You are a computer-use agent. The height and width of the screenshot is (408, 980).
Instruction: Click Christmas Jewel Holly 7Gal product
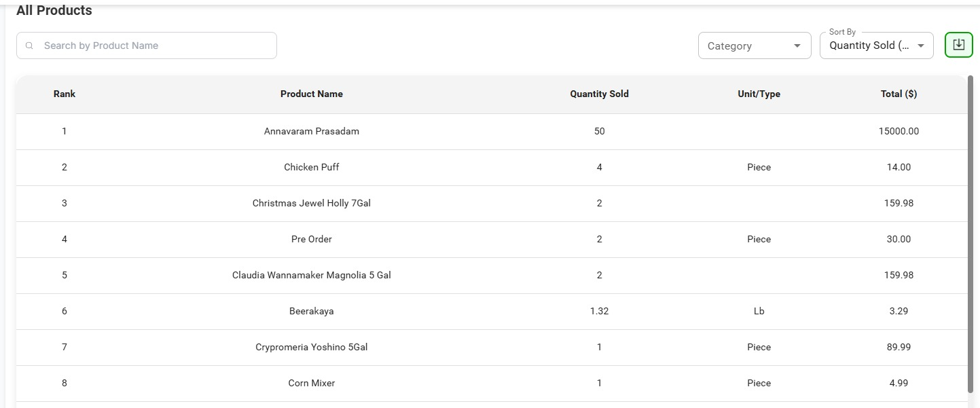point(311,203)
